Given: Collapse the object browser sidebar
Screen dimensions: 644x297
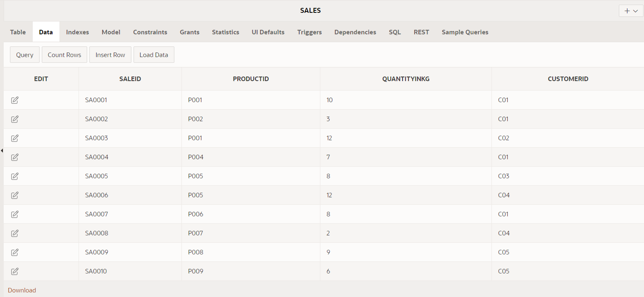Looking at the screenshot, I should pos(2,151).
